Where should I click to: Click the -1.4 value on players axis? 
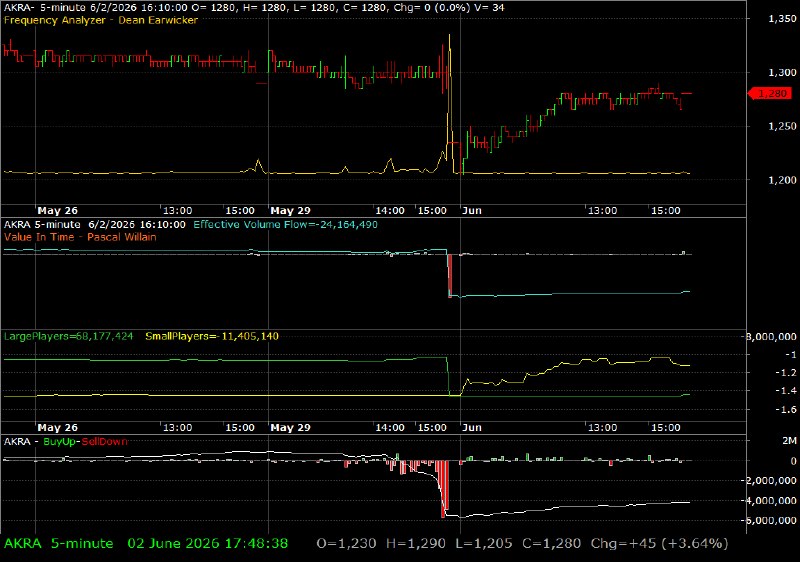click(786, 391)
